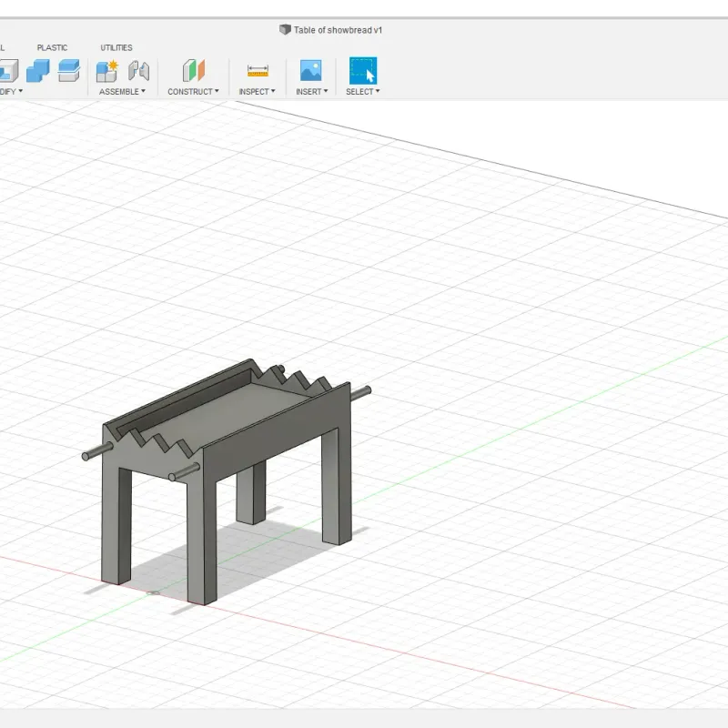Activate the Select tool icon
728x728 pixels.
[x=363, y=71]
